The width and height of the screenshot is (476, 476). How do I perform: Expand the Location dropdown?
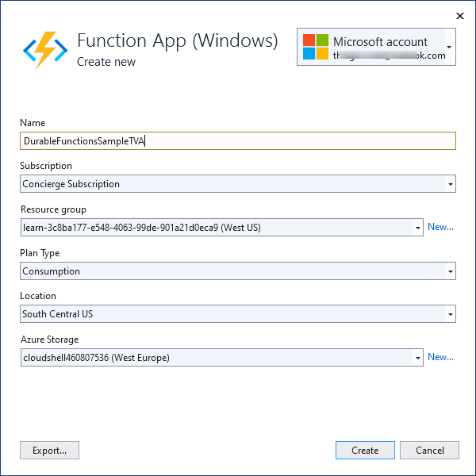[x=238, y=314]
